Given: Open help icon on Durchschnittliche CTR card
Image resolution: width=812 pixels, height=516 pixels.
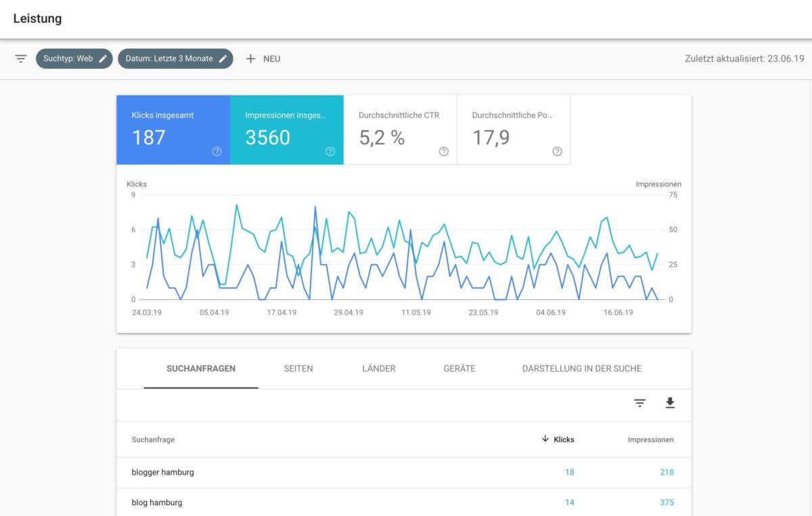Looking at the screenshot, I should tap(444, 152).
